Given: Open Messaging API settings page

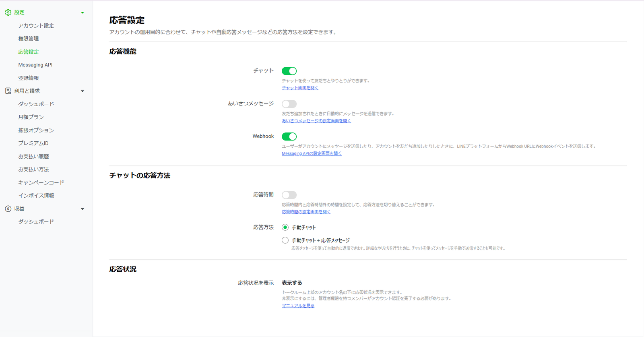Looking at the screenshot, I should coord(35,65).
